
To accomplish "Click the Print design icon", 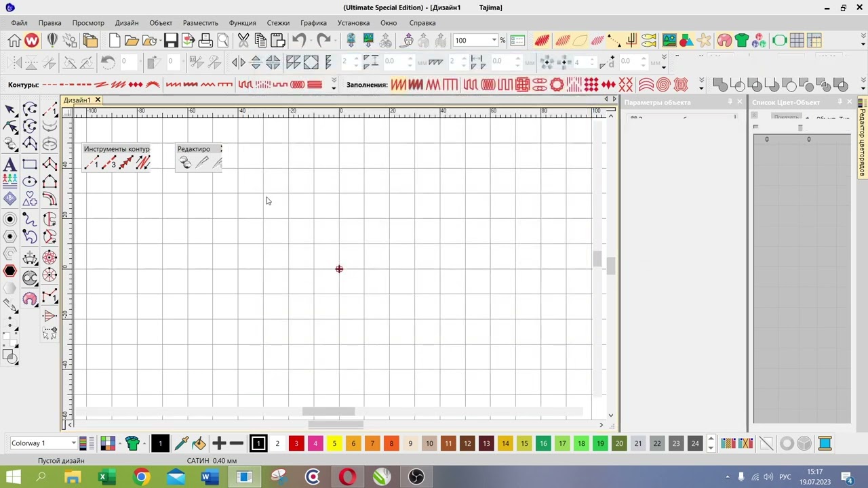I will [205, 41].
